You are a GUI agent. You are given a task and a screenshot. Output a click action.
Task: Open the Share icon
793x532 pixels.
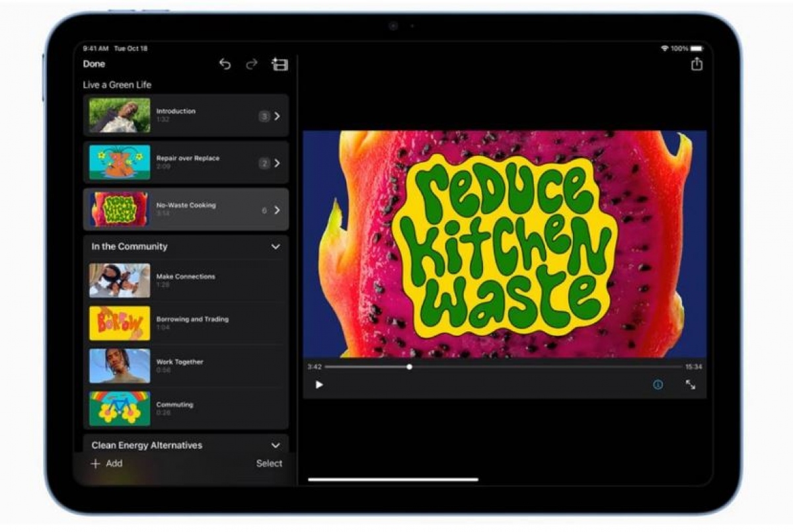[x=697, y=63]
